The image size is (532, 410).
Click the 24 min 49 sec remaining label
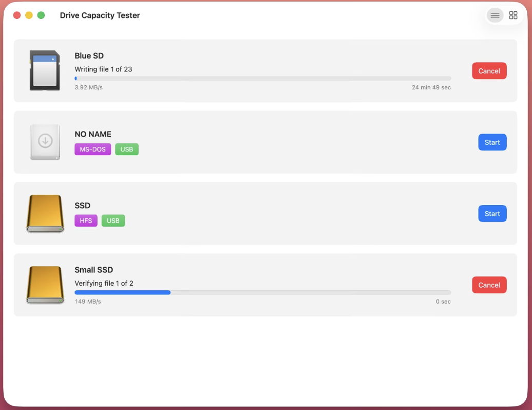click(x=431, y=87)
